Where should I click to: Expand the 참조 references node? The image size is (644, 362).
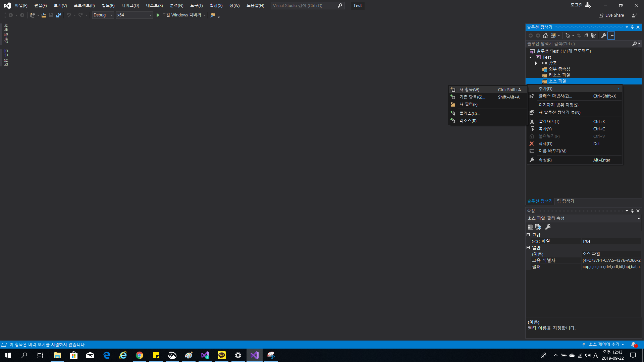536,63
